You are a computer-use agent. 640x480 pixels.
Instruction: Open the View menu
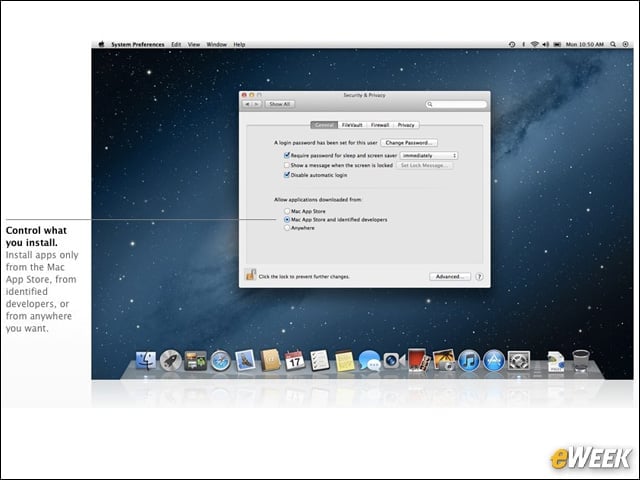194,44
